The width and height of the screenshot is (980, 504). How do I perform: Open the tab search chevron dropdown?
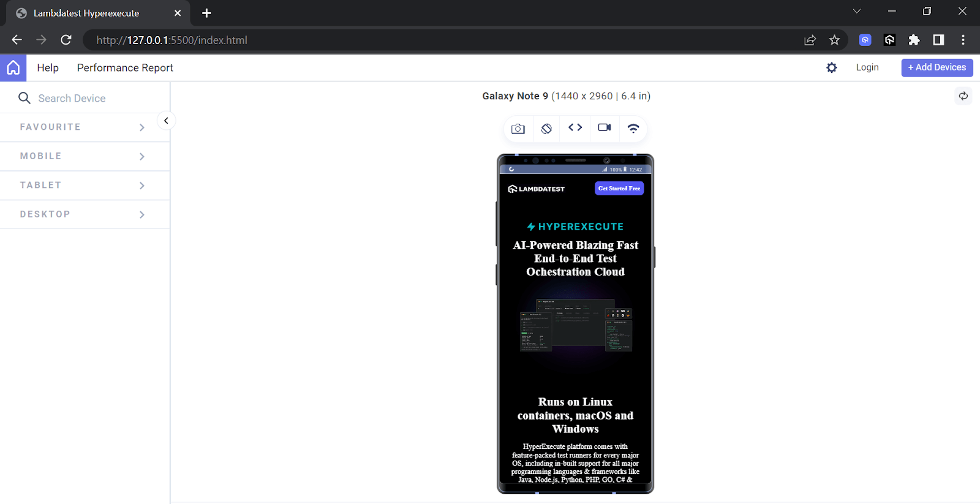pos(857,11)
